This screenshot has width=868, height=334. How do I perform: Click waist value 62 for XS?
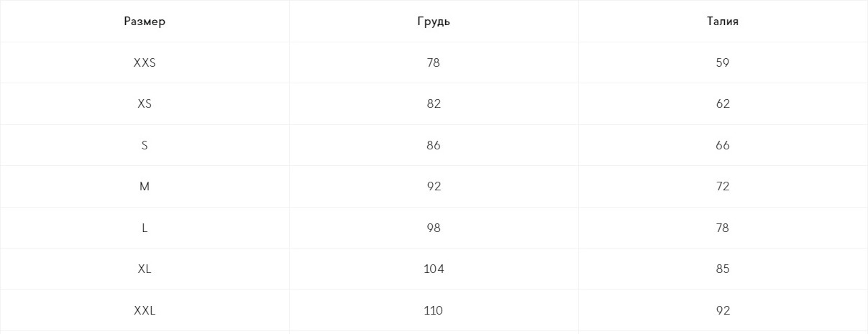pos(723,104)
